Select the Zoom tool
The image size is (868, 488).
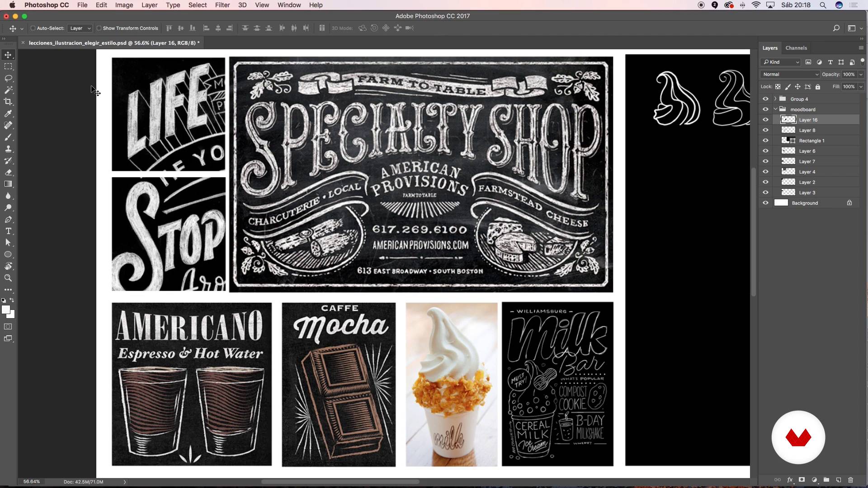point(8,278)
